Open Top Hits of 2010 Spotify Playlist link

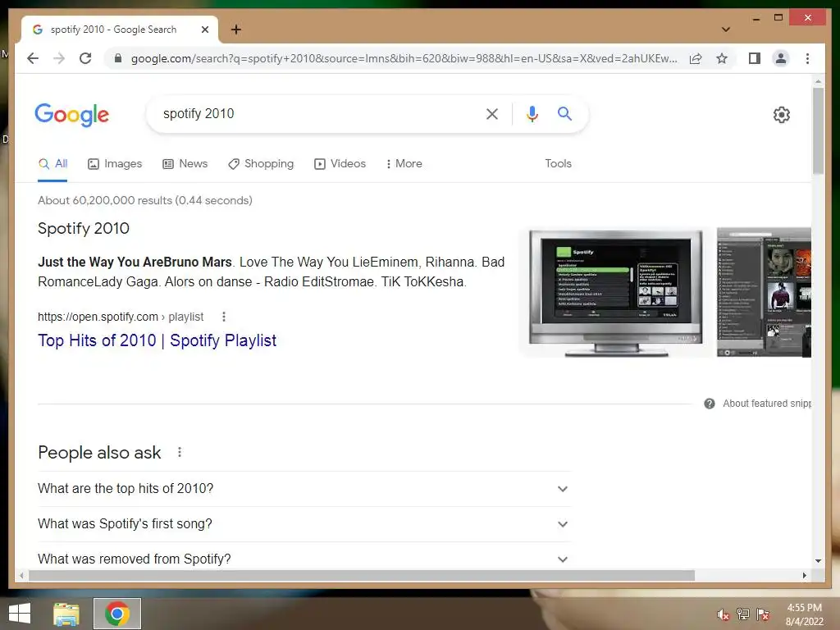(157, 340)
